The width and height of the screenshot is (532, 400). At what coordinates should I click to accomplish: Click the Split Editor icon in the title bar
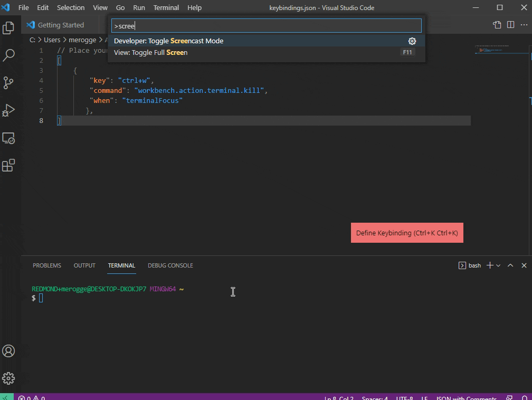click(510, 25)
